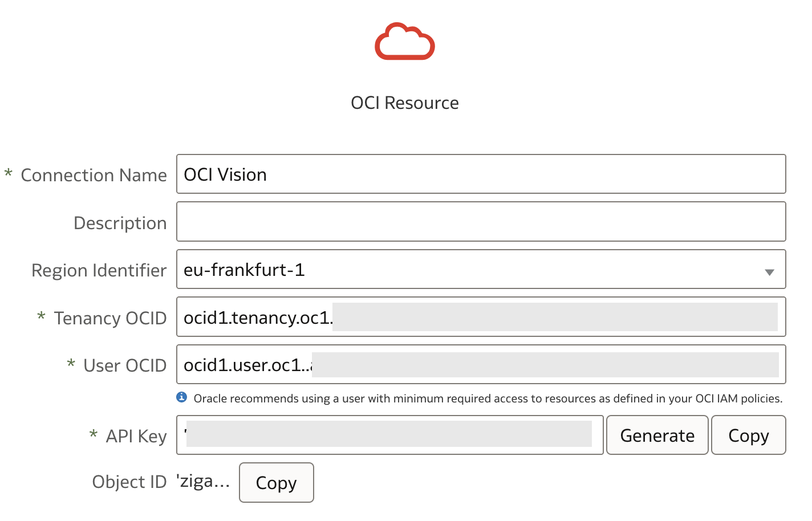Focus the Connection Name field containing OCI Vision

(x=481, y=174)
